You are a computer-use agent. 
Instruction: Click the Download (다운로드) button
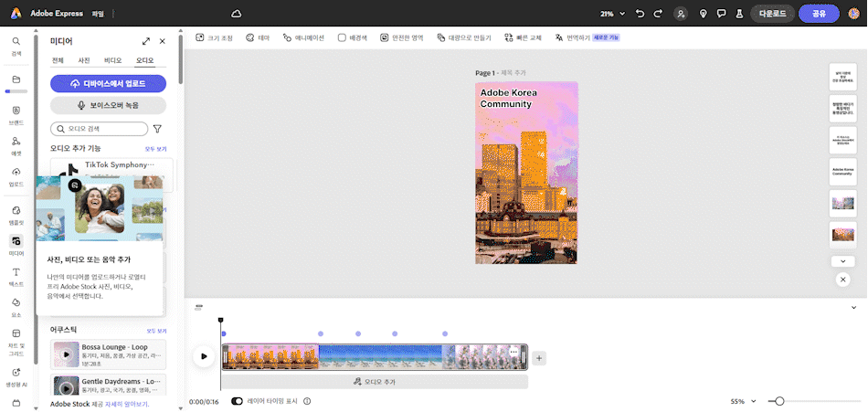coord(772,14)
